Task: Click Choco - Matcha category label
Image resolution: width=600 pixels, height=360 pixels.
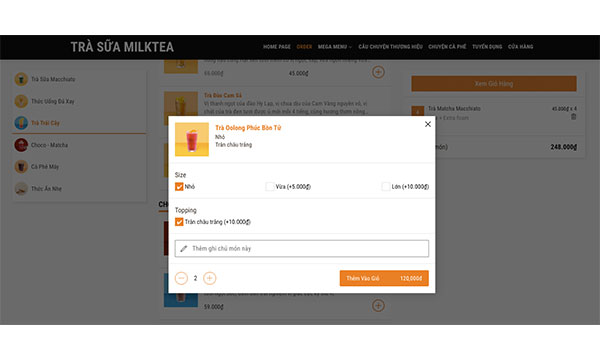Action: (49, 145)
